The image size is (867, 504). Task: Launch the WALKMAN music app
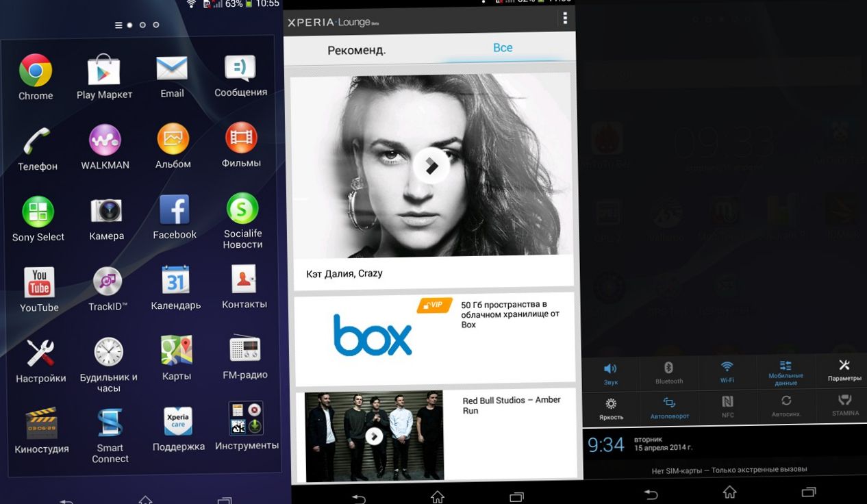click(x=105, y=140)
